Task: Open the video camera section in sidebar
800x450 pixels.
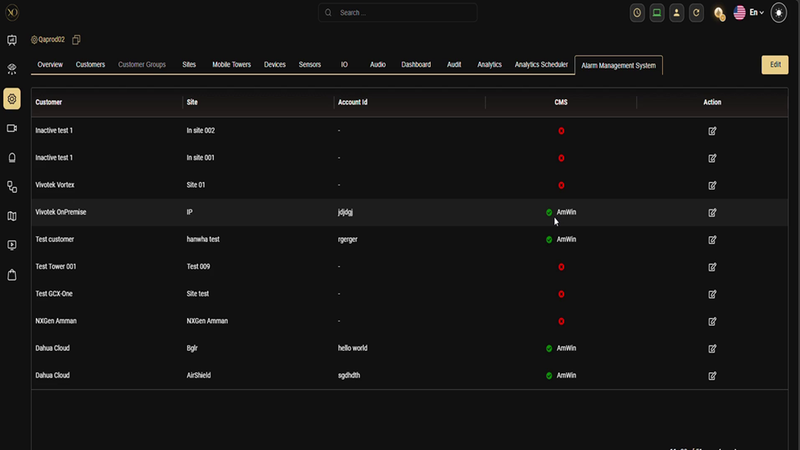Action: pyautogui.click(x=12, y=128)
